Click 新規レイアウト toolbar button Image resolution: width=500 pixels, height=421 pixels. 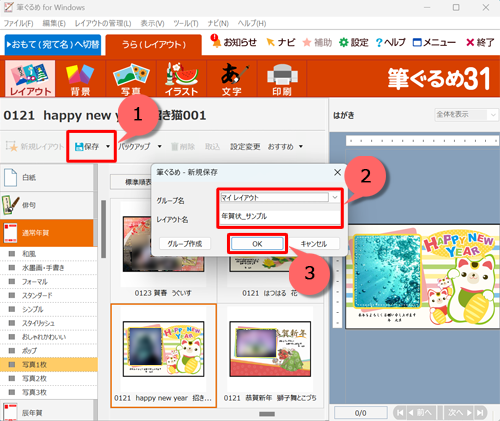pos(35,146)
